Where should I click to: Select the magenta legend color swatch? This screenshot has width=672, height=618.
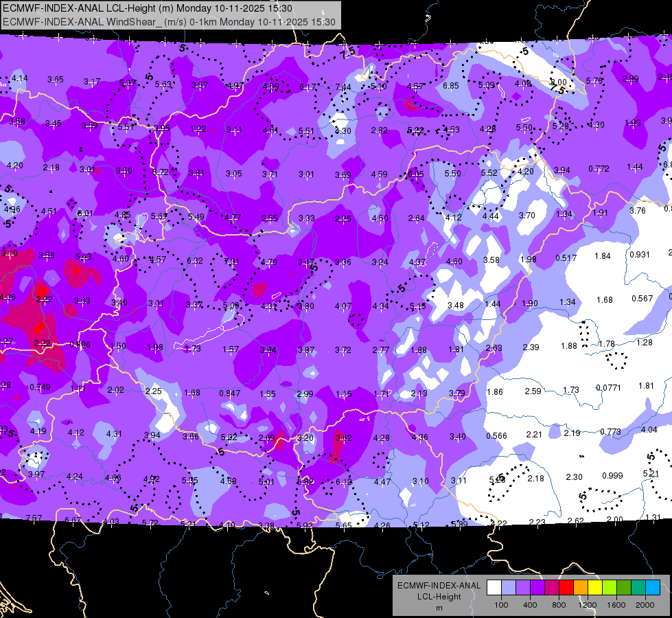552,588
